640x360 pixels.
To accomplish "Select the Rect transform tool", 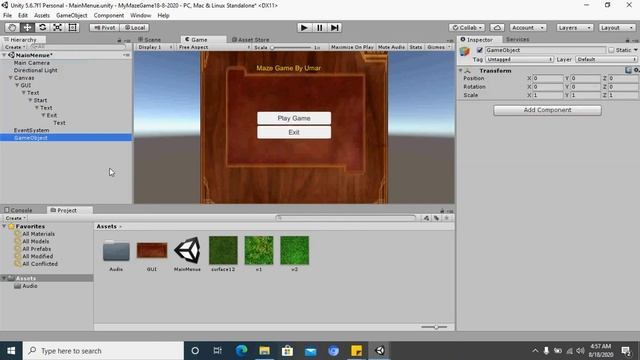I will pyautogui.click(x=72, y=27).
